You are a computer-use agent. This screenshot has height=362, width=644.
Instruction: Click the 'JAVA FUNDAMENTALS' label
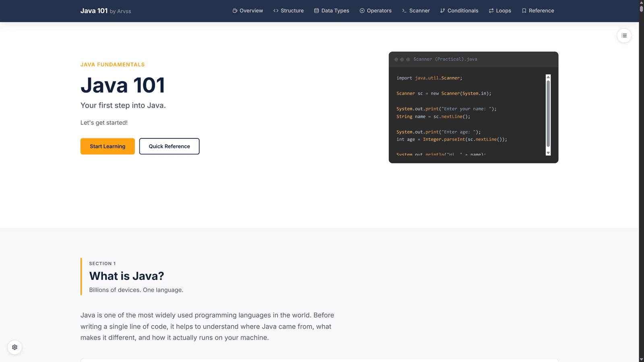pyautogui.click(x=112, y=64)
